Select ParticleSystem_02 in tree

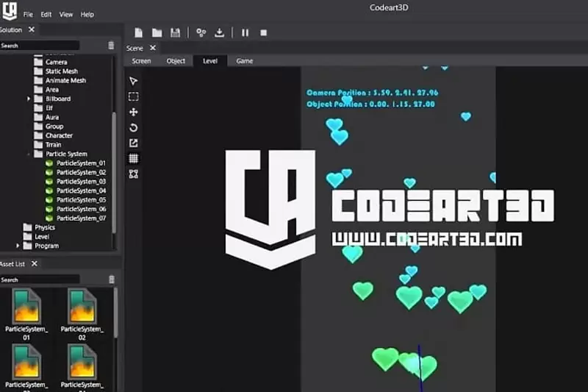[x=76, y=172]
